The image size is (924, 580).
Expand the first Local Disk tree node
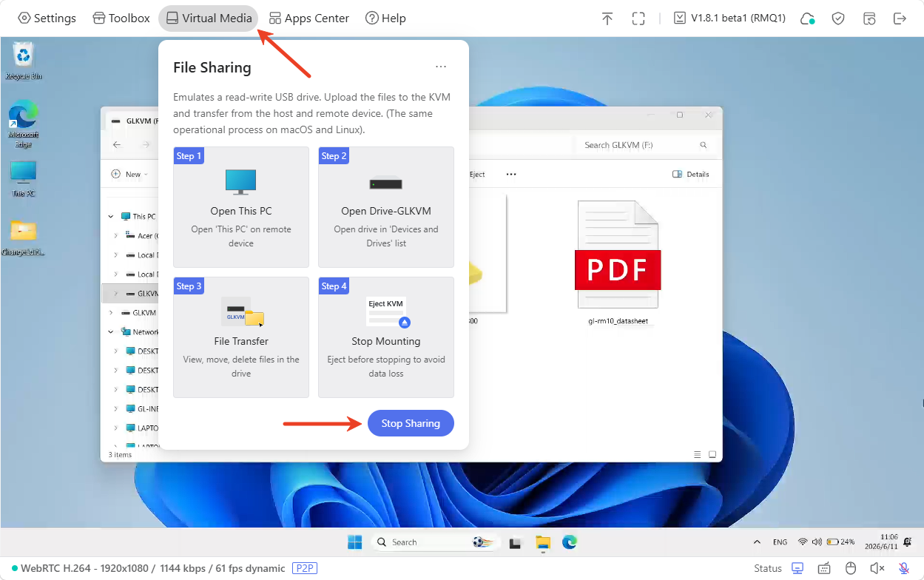coord(116,255)
